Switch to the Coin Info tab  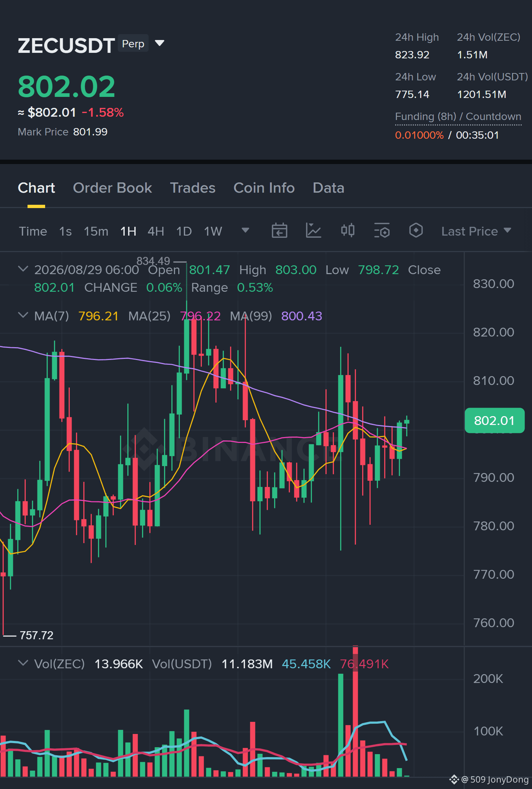point(264,188)
